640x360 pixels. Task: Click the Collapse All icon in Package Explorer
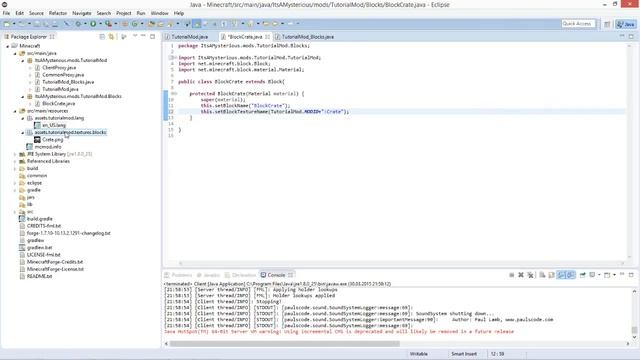click(102, 37)
